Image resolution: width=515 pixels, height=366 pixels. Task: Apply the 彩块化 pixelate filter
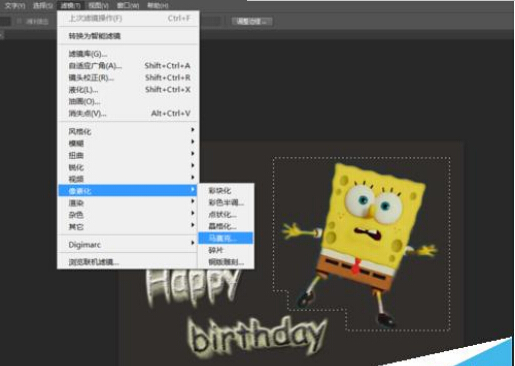tap(226, 191)
